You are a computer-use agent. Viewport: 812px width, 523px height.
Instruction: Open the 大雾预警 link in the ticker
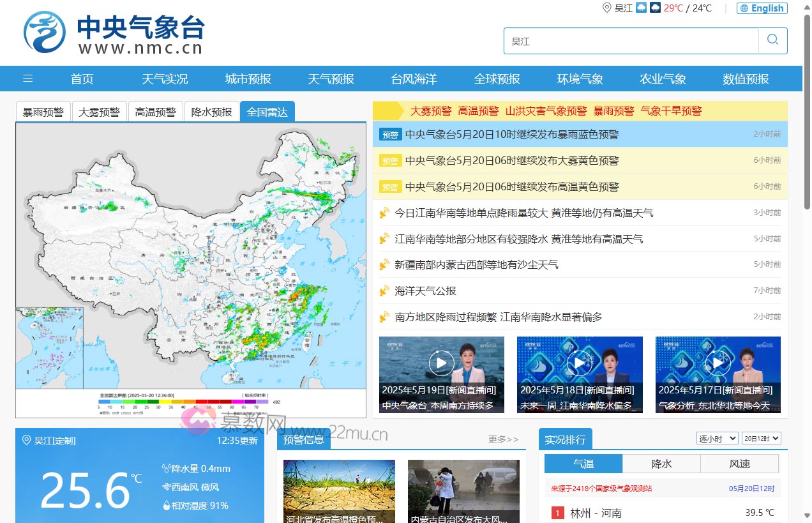click(x=432, y=110)
